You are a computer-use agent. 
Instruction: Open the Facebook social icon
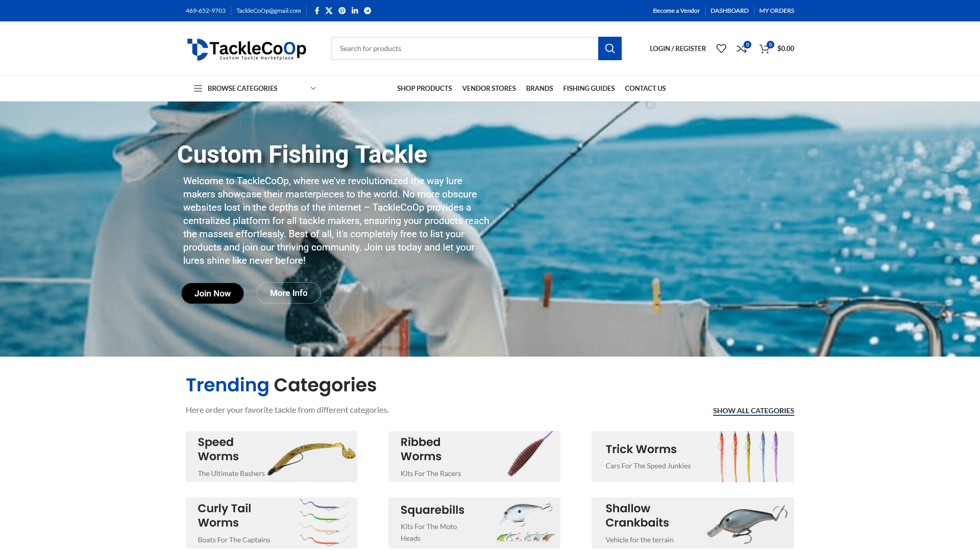tap(317, 11)
